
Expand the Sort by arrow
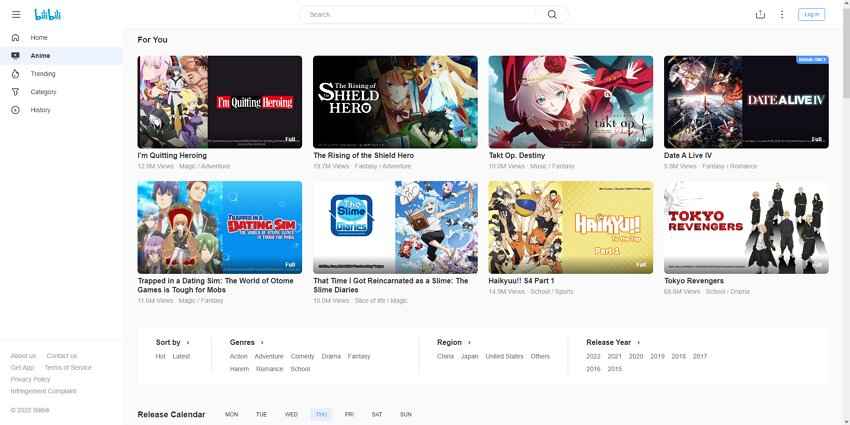[188, 343]
